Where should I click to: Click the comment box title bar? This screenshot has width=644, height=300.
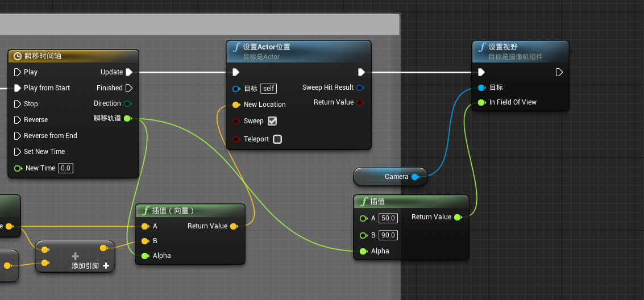pos(200,24)
